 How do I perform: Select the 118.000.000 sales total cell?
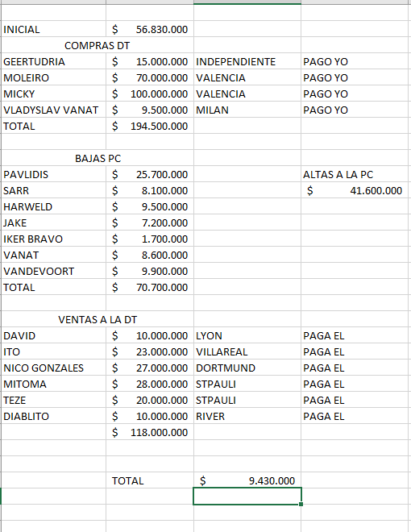tap(150, 432)
